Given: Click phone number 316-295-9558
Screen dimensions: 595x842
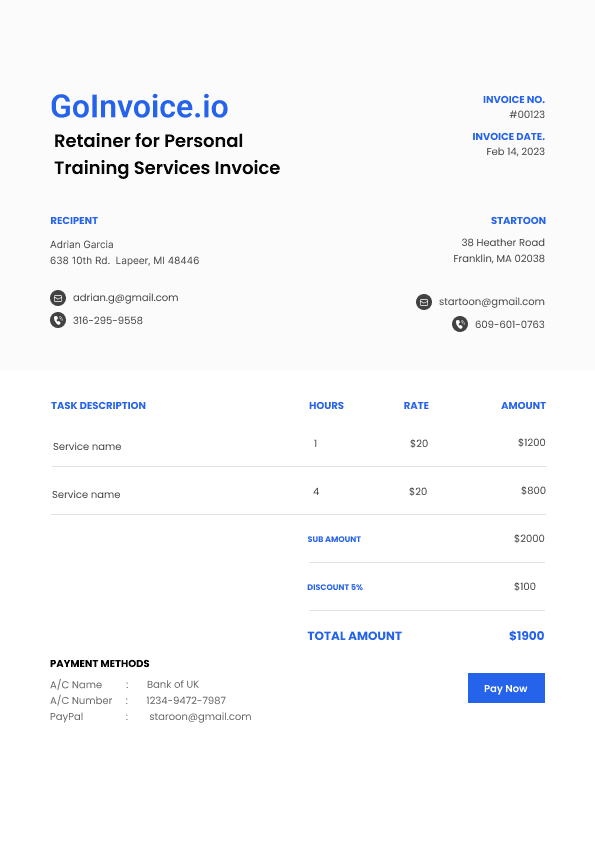Looking at the screenshot, I should pyautogui.click(x=108, y=321).
